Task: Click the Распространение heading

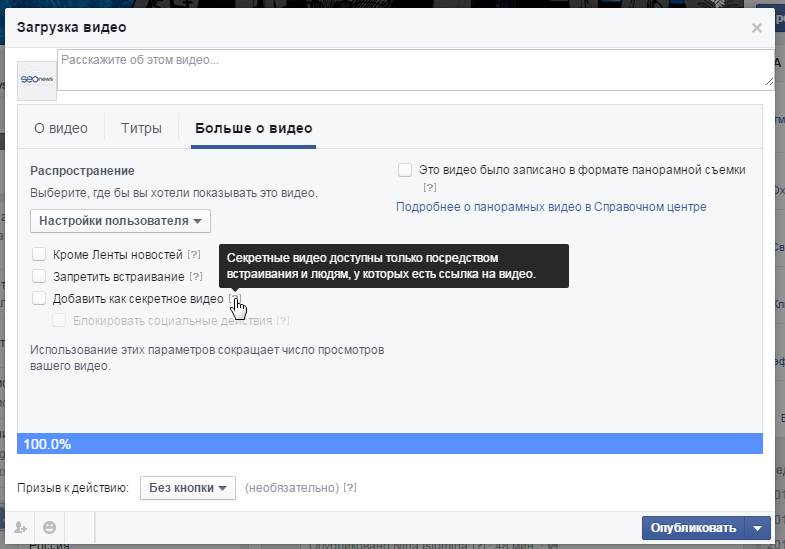Action: coord(82,171)
